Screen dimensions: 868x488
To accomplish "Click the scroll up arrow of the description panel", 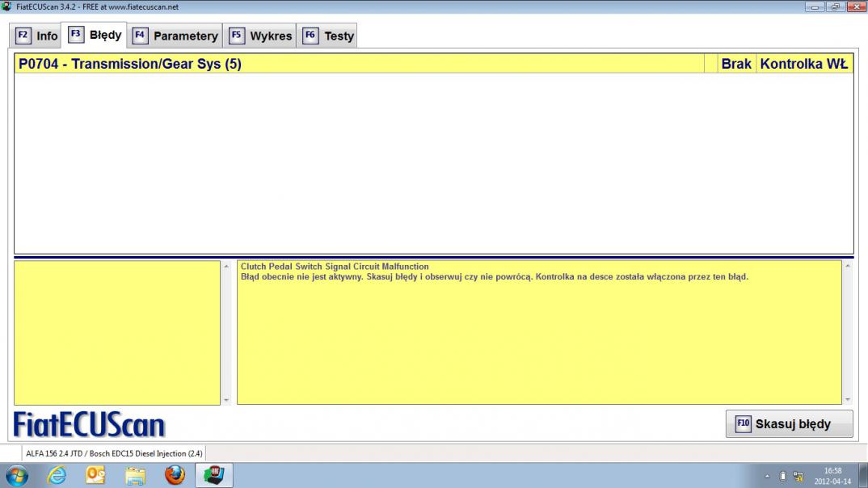I will 848,266.
